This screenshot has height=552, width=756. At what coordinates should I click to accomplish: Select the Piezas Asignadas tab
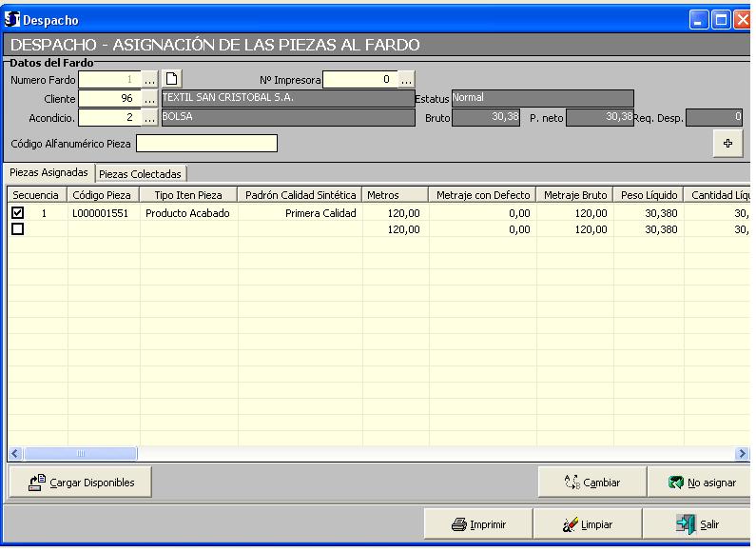tap(49, 172)
